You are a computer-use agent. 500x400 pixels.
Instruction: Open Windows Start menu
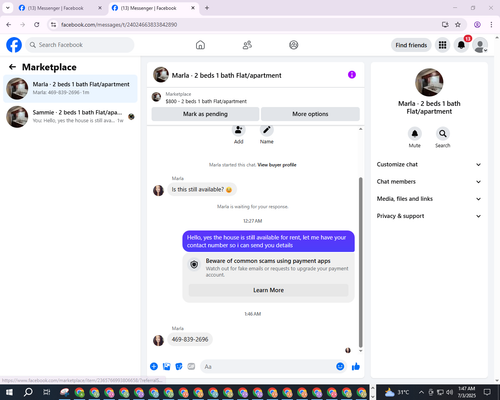[x=9, y=392]
